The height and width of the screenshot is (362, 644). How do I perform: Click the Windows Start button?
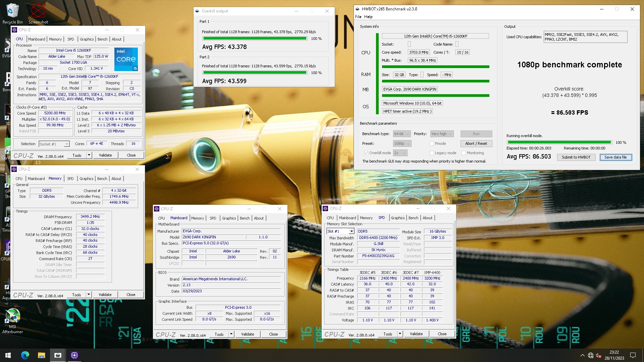8,355
